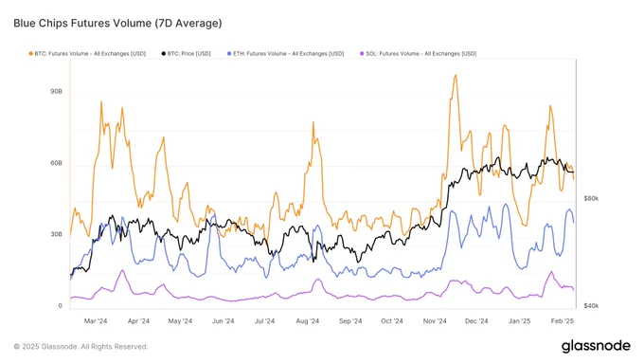The width and height of the screenshot is (644, 363).
Task: Click the 30B y-axis label
Action: (x=56, y=234)
